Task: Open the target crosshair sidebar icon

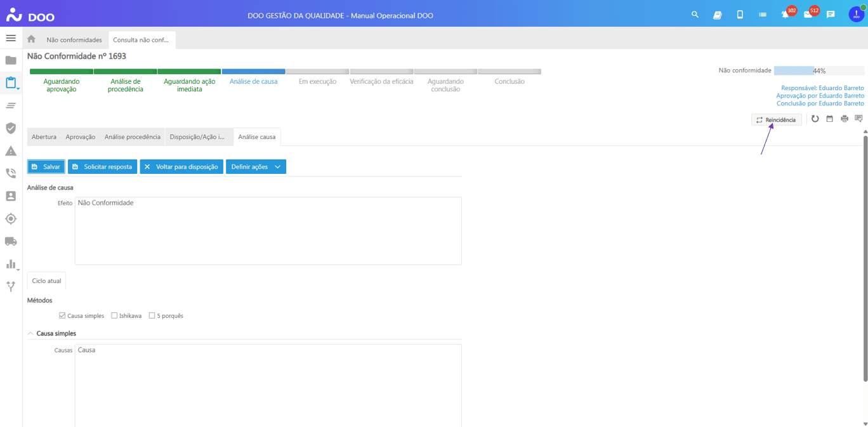Action: [x=11, y=219]
